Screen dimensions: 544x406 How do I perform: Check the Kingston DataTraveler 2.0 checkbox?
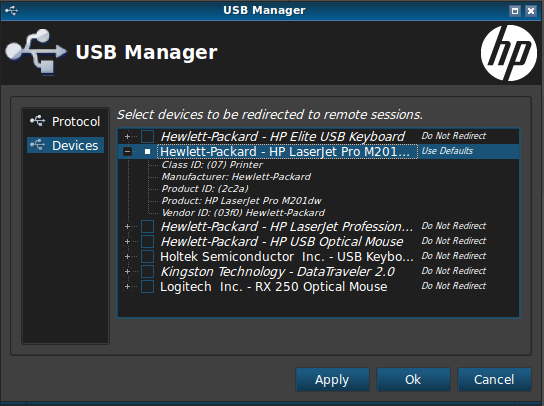tap(147, 271)
